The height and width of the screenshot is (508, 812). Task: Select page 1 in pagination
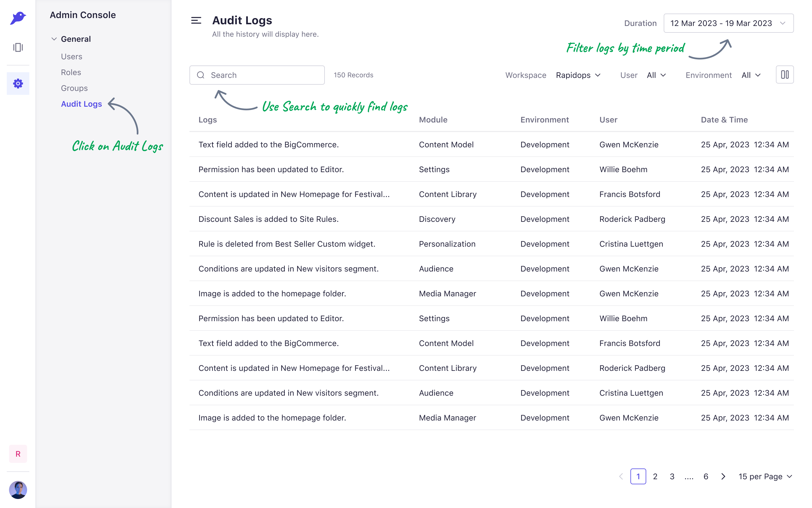coord(638,476)
